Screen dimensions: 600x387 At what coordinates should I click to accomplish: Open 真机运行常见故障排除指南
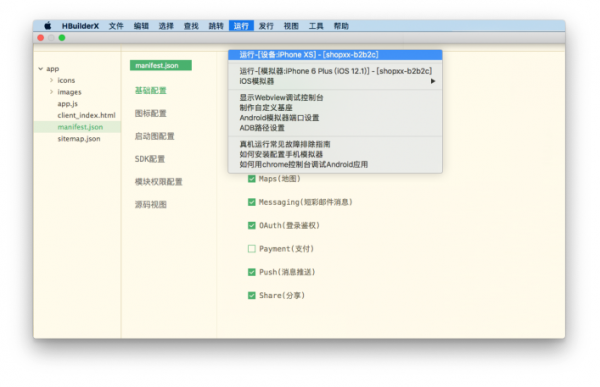tap(335, 144)
